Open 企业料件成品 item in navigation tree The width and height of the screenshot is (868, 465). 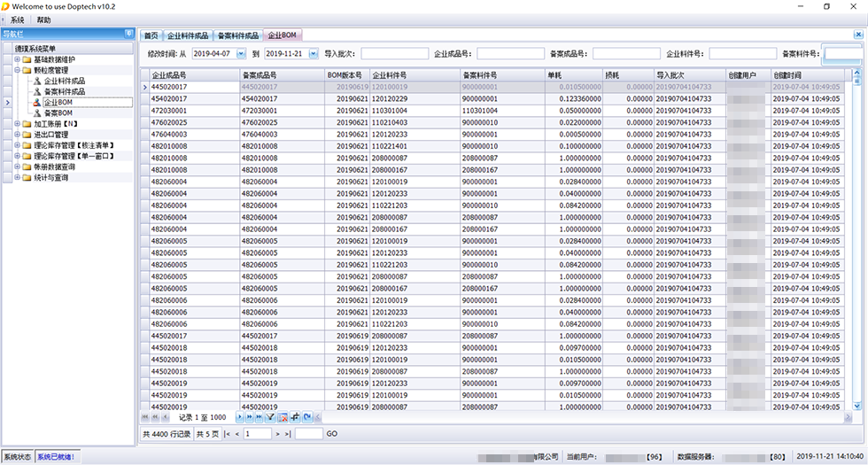pos(64,81)
